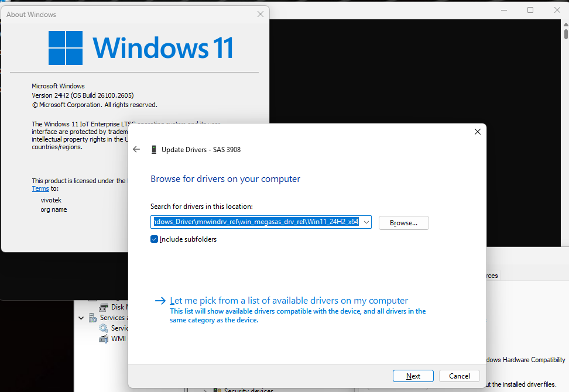
Task: Click the Next button
Action: 413,376
